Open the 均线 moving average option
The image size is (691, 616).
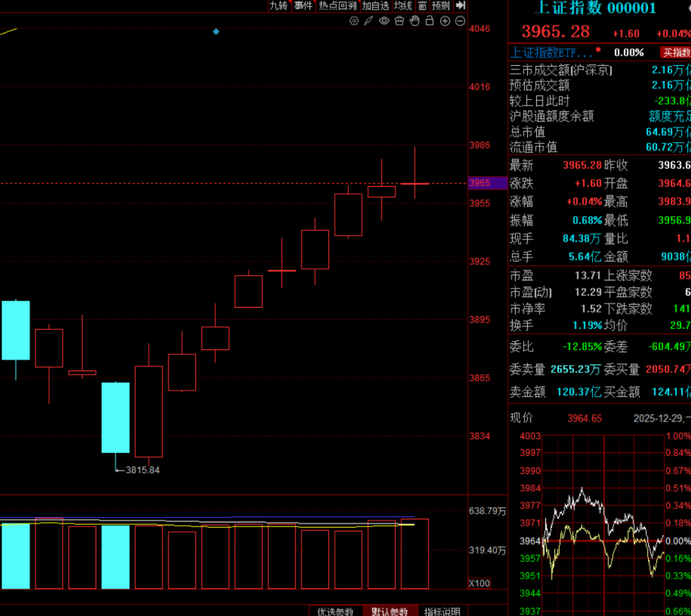pos(403,6)
